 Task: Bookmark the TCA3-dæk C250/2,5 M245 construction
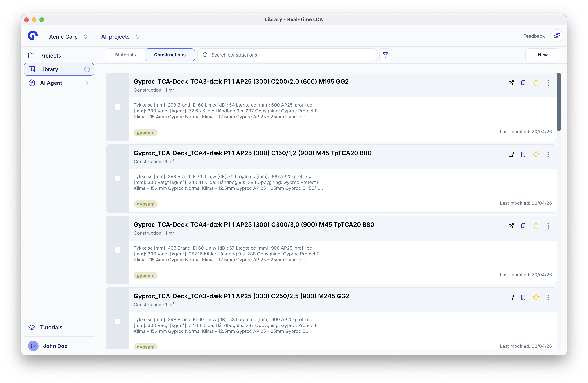click(x=523, y=298)
